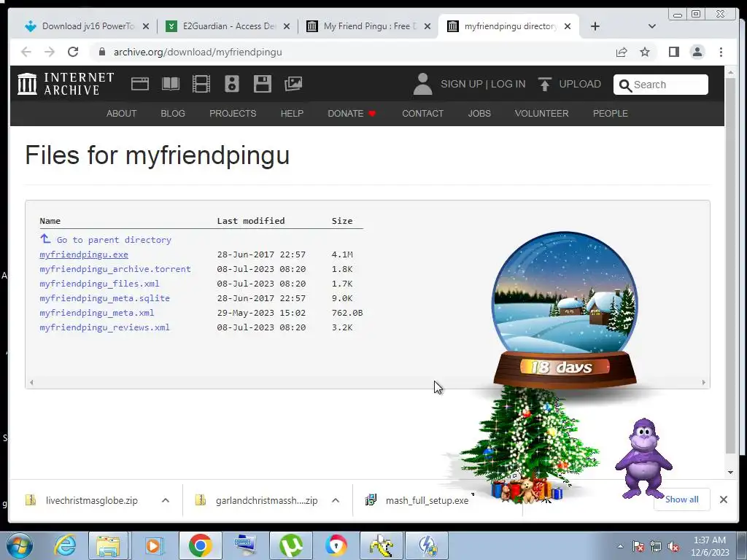The width and height of the screenshot is (747, 560).
Task: Open the Web (Wayback) icon
Action: [140, 84]
